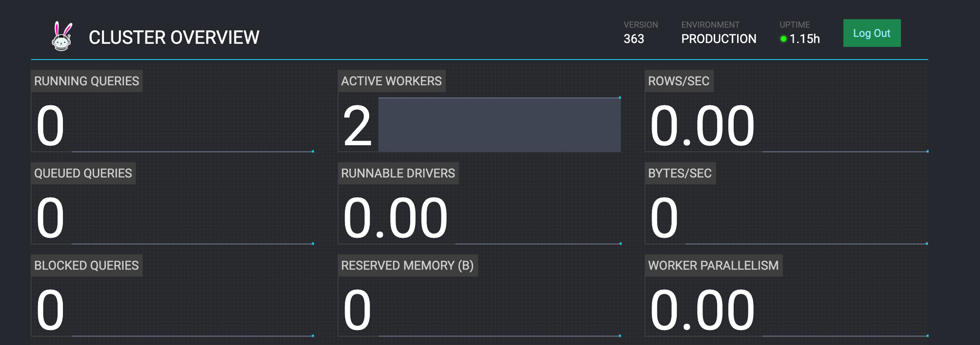This screenshot has height=345, width=980.
Task: Click the 1.15h uptime value
Action: pos(804,39)
